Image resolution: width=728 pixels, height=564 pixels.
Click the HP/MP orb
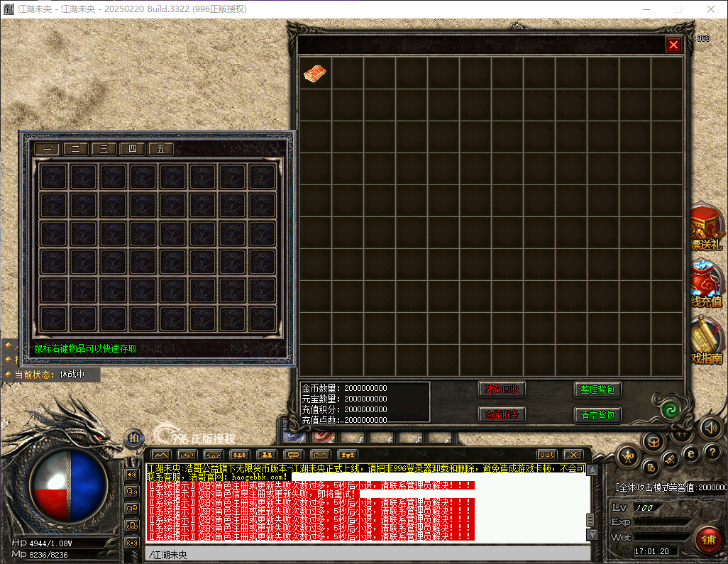[x=70, y=486]
